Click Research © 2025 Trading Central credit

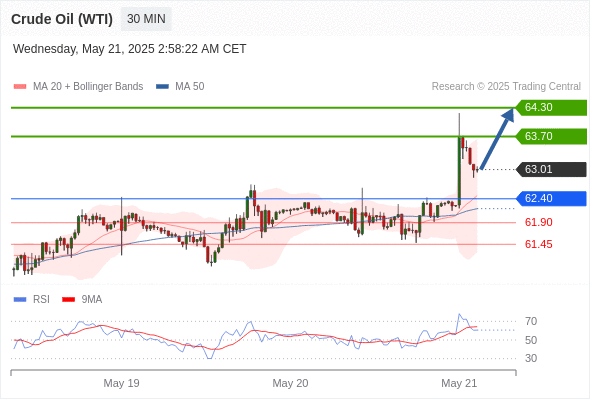coord(506,87)
